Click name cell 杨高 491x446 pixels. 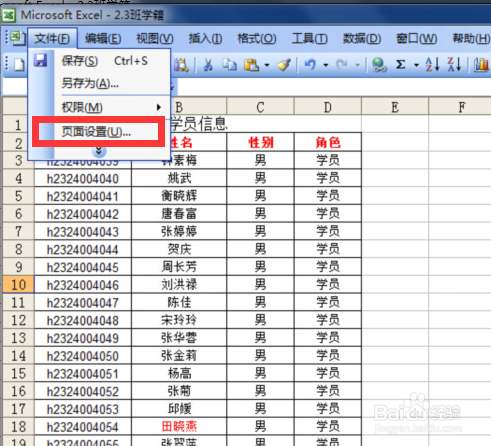(179, 373)
